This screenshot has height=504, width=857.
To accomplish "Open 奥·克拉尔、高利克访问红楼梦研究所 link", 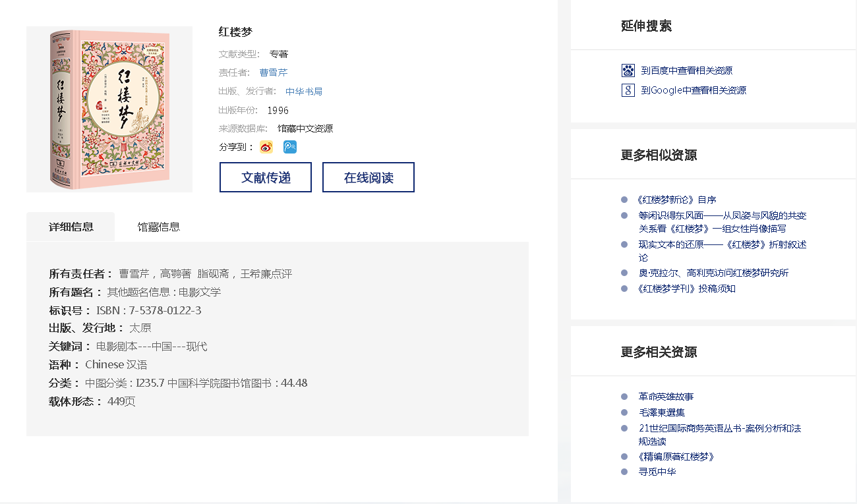I will click(713, 273).
